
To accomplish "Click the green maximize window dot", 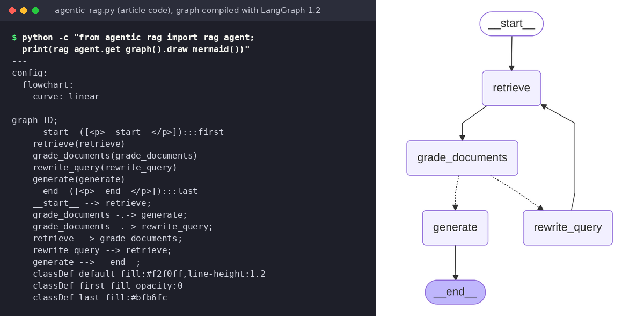I will pos(36,10).
